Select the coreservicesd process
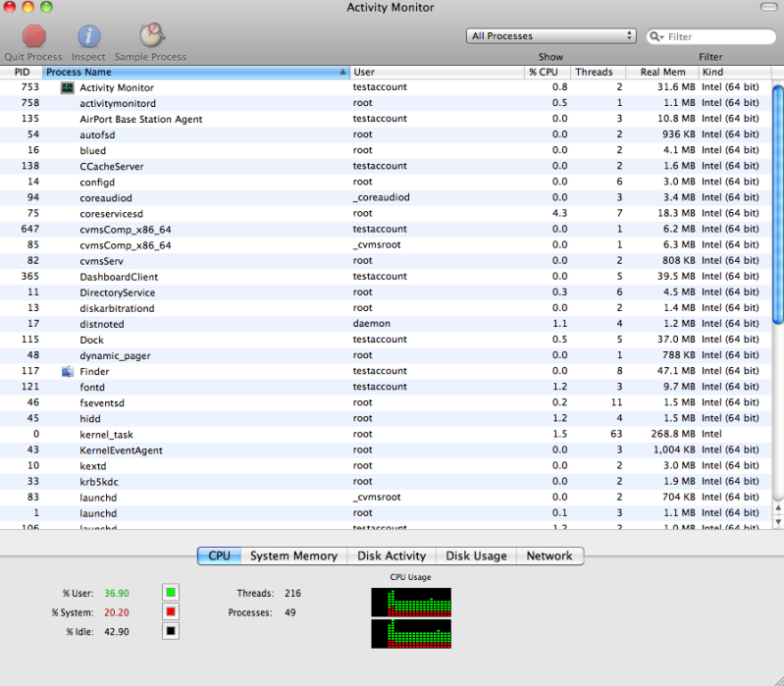Screen dimensions: 784x686 point(386,214)
